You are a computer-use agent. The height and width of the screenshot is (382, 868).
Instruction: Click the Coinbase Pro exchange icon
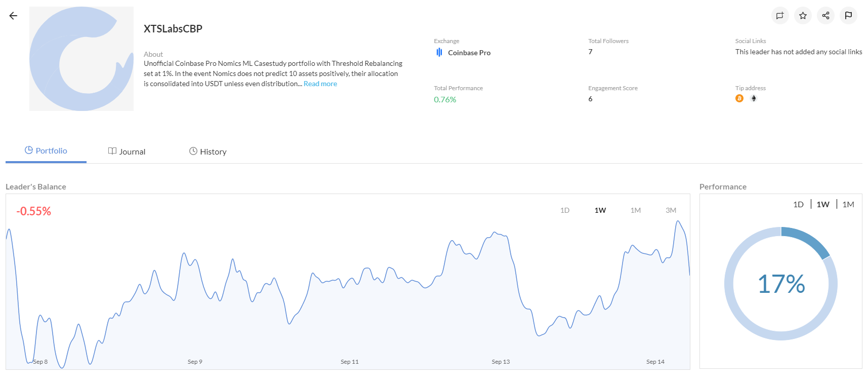coord(439,53)
